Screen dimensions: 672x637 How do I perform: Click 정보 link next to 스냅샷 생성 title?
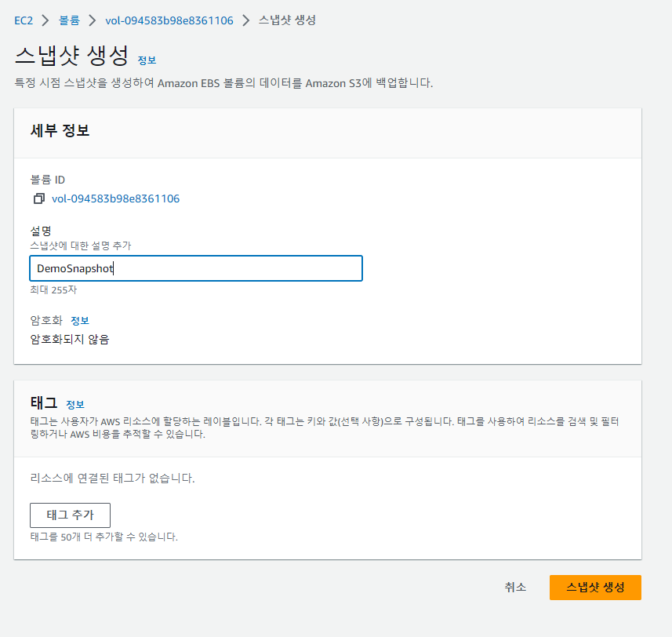tap(147, 60)
